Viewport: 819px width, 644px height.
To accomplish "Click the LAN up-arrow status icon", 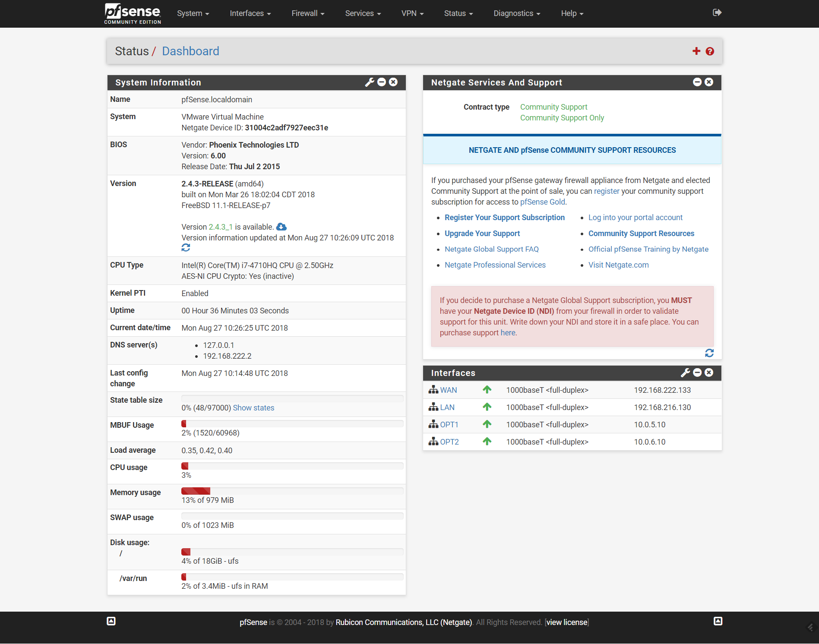I will (x=487, y=407).
